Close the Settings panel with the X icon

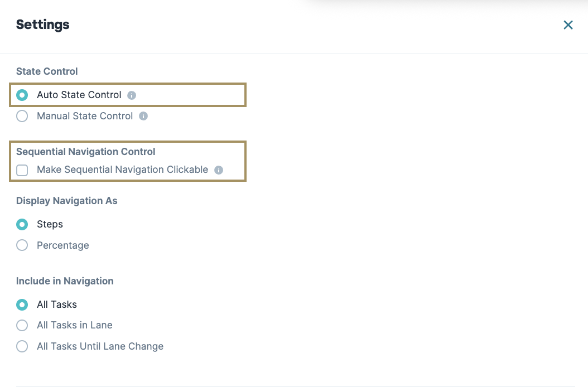tap(568, 25)
